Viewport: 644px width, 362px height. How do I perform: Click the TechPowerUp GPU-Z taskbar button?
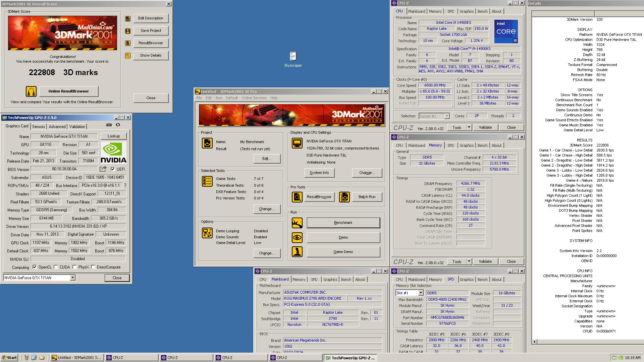[x=351, y=358]
